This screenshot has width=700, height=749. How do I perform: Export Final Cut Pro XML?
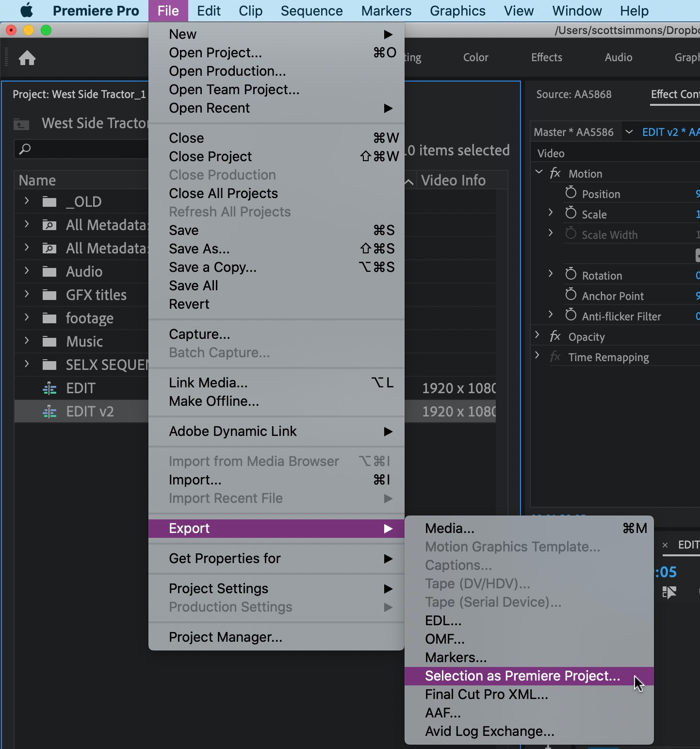pos(529,695)
